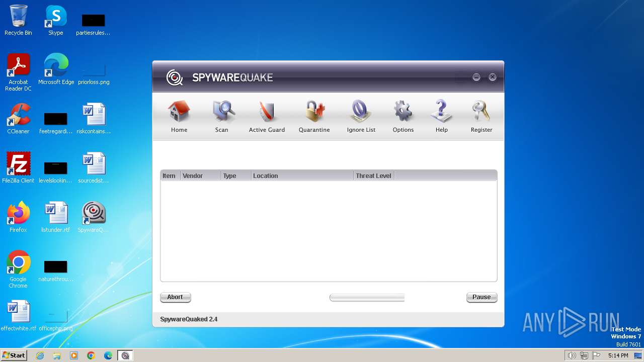Sort by Location column header
The image size is (644, 362).
(302, 175)
